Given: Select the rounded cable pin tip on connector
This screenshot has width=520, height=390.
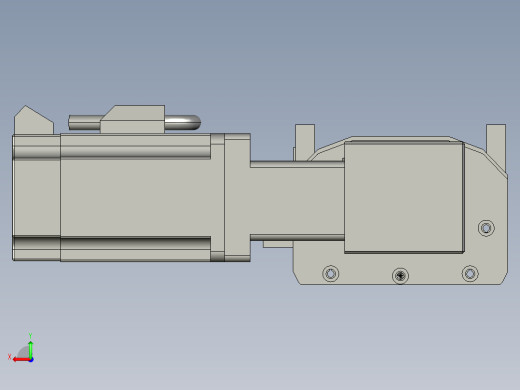Looking at the screenshot, I should [x=183, y=122].
